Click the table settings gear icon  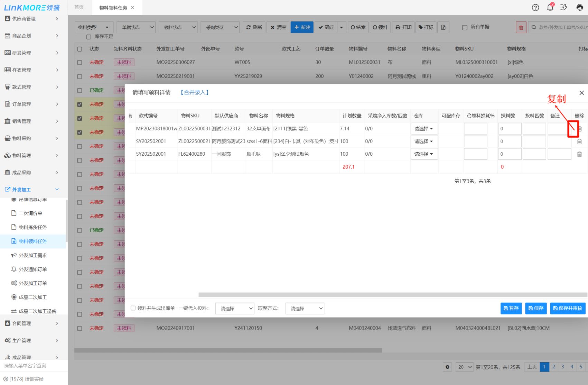pyautogui.click(x=447, y=367)
